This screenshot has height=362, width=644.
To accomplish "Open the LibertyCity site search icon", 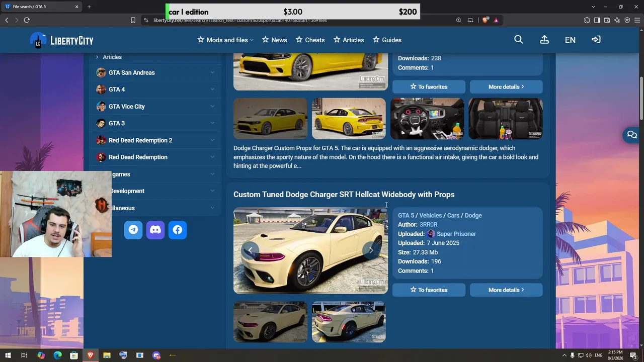I will tap(519, 40).
